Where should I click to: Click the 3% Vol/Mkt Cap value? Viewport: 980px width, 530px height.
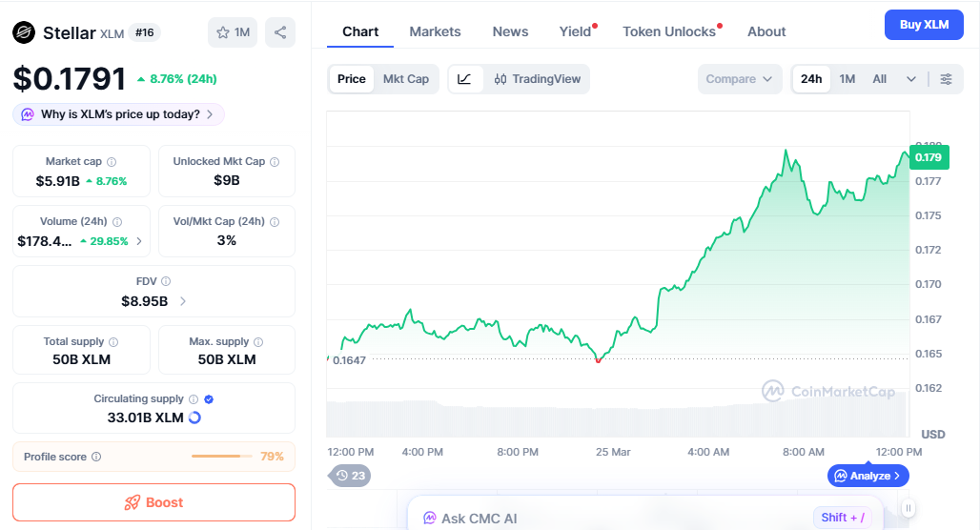pos(226,240)
